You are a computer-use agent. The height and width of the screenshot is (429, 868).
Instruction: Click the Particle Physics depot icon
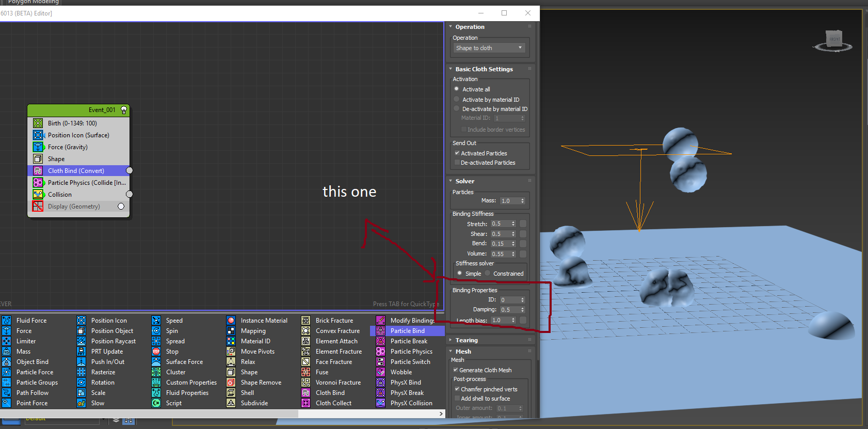pyautogui.click(x=381, y=352)
